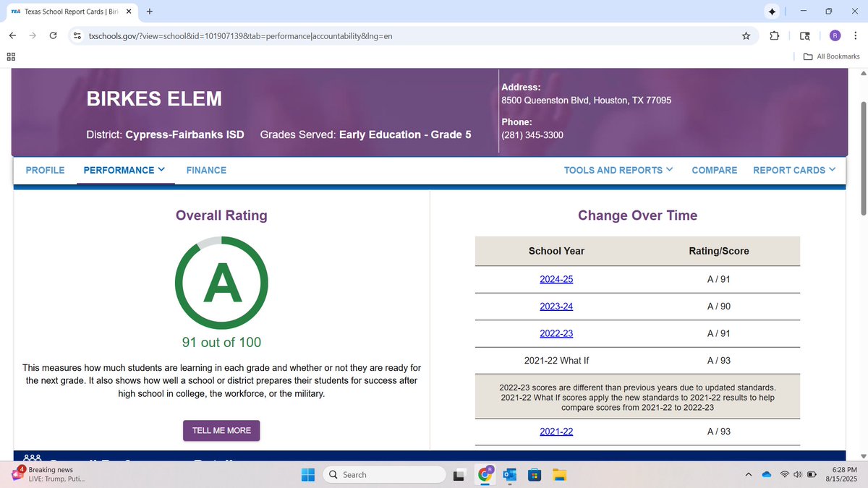Click the Rating/Score column header
This screenshot has width=868, height=488.
point(719,251)
